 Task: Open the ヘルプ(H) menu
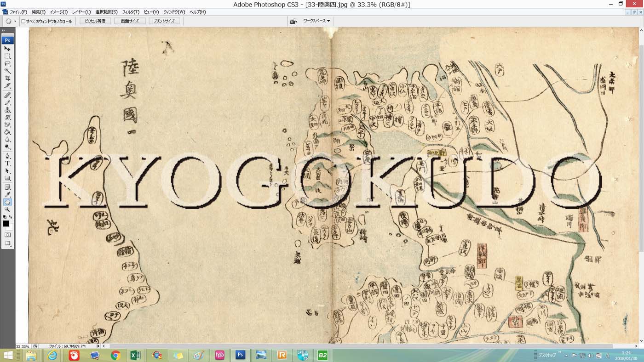(198, 12)
